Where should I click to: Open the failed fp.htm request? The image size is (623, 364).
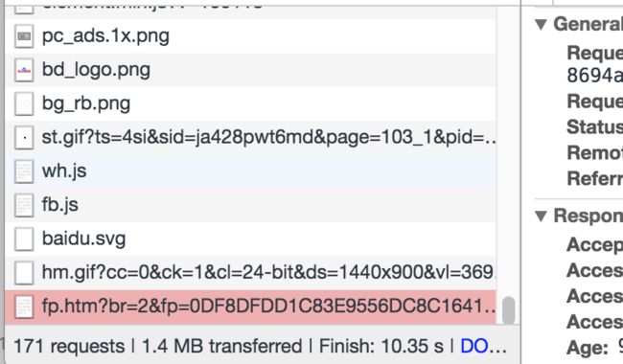pyautogui.click(x=250, y=307)
